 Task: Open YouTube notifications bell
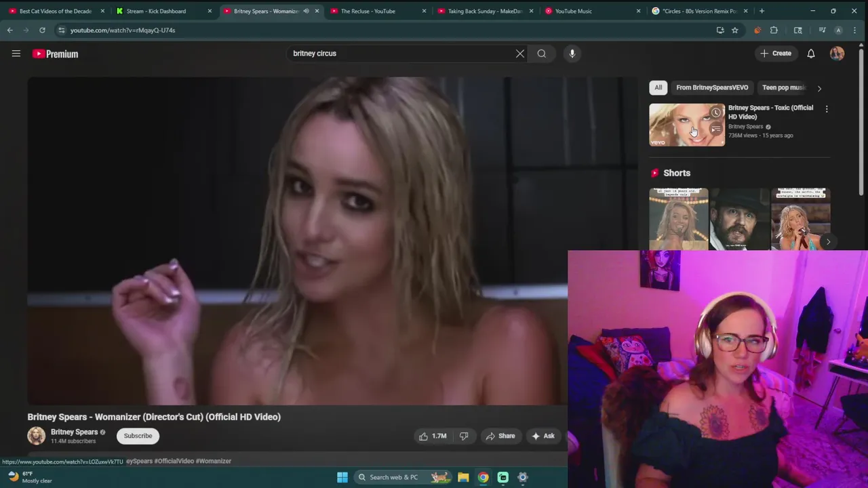point(811,54)
